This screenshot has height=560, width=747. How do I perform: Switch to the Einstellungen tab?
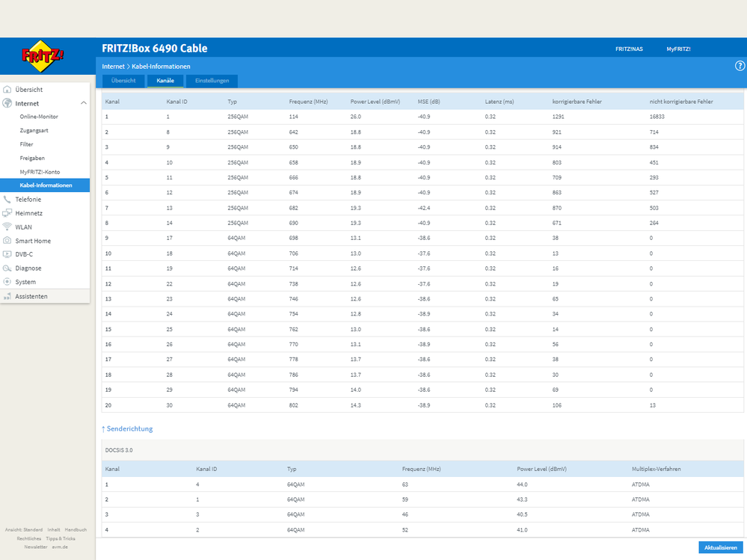212,81
